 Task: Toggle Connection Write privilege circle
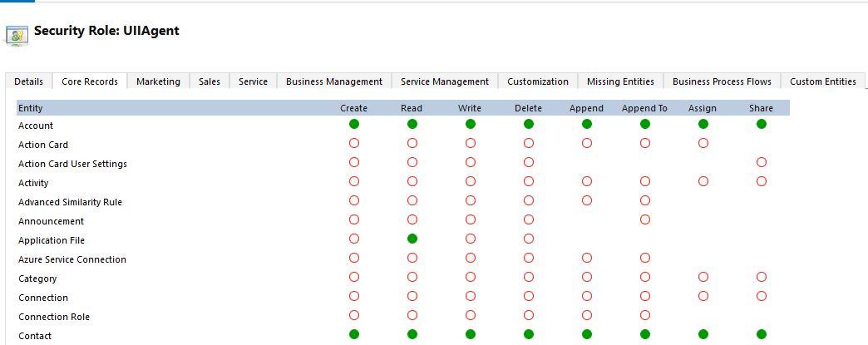pos(471,296)
